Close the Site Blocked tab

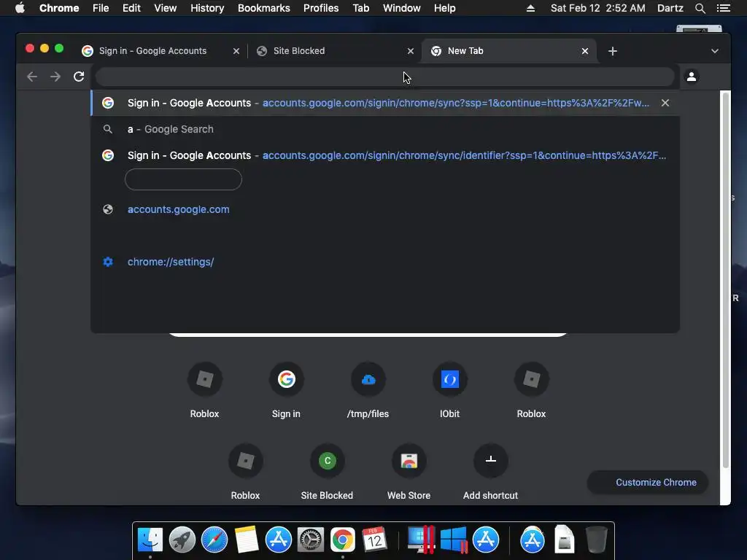click(411, 51)
